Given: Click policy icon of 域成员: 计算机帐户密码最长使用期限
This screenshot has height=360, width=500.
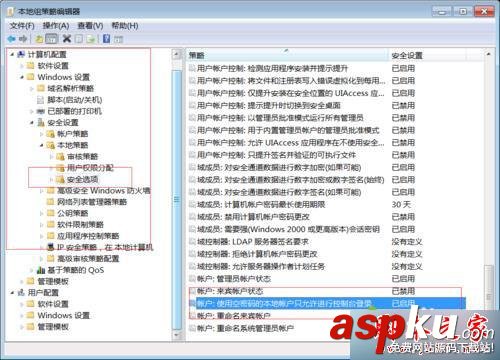Looking at the screenshot, I should 192,204.
